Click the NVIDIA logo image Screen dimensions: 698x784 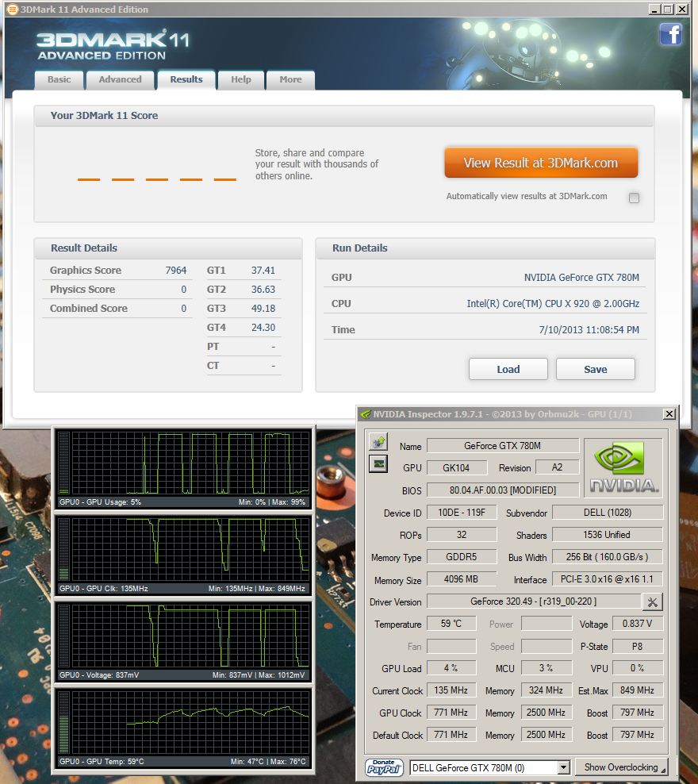point(623,468)
